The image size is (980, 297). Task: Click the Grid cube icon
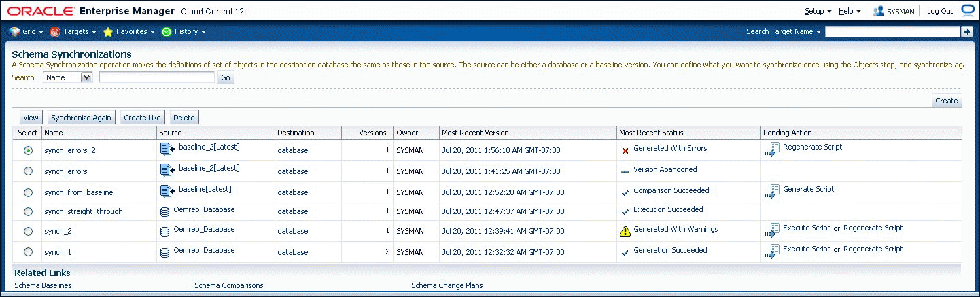pos(15,31)
